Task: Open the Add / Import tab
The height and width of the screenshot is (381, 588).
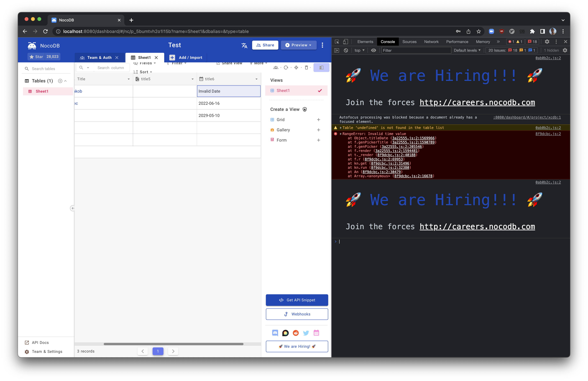Action: 186,58
